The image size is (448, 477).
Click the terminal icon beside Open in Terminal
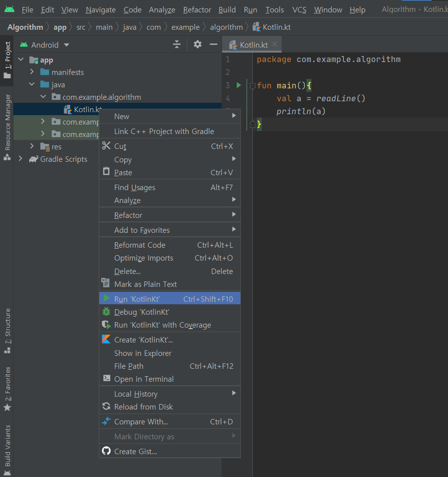click(x=106, y=378)
